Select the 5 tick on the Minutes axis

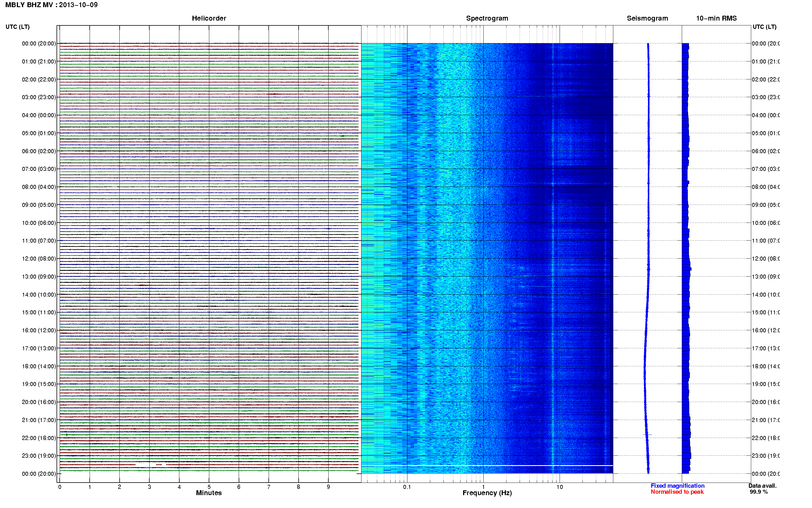point(209,487)
